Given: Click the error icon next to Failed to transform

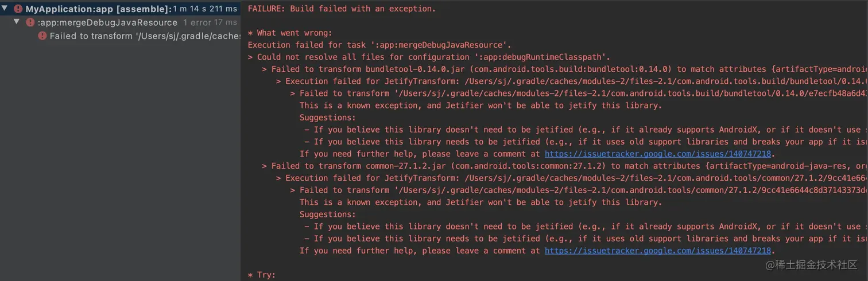Looking at the screenshot, I should click(42, 36).
